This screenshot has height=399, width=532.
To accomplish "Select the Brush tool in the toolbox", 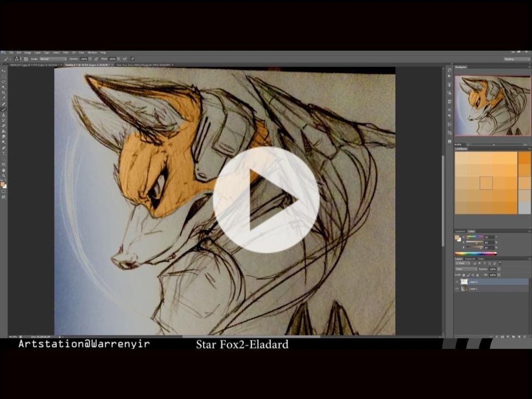I will click(4, 109).
